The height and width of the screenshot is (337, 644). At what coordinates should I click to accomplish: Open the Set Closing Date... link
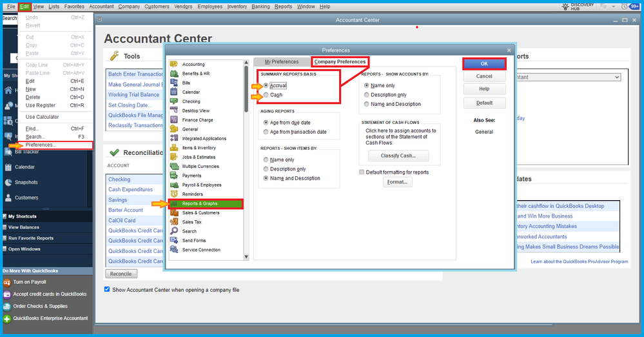(x=130, y=105)
